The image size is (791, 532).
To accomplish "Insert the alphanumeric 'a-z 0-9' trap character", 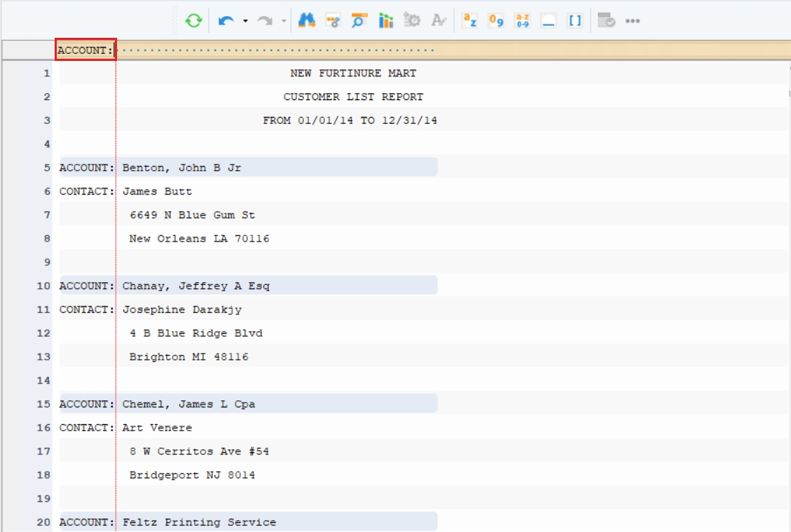I will click(522, 21).
